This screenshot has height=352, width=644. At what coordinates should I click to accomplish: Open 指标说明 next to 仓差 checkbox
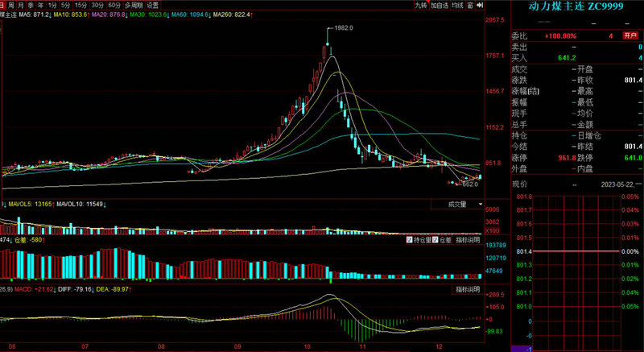(468, 240)
